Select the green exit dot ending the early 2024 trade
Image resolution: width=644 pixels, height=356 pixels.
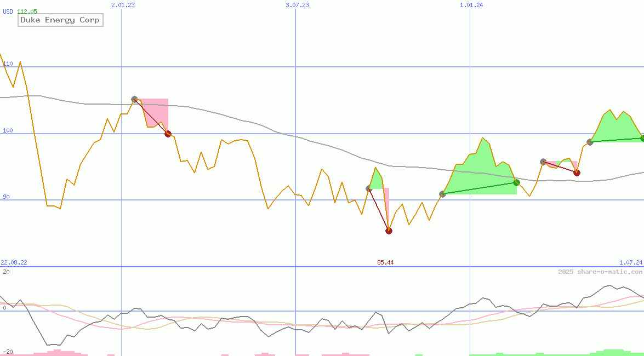tap(517, 182)
